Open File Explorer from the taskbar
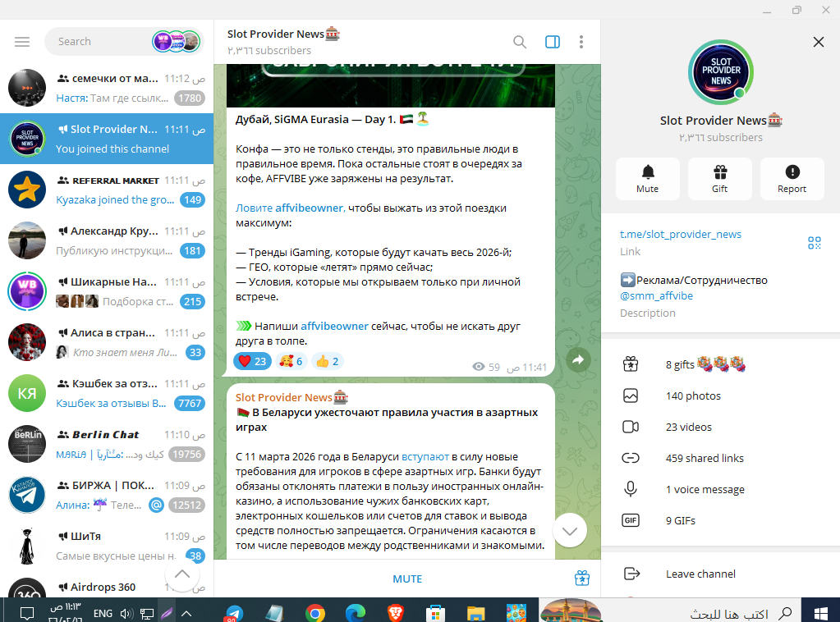Image resolution: width=840 pixels, height=622 pixels. point(475,614)
